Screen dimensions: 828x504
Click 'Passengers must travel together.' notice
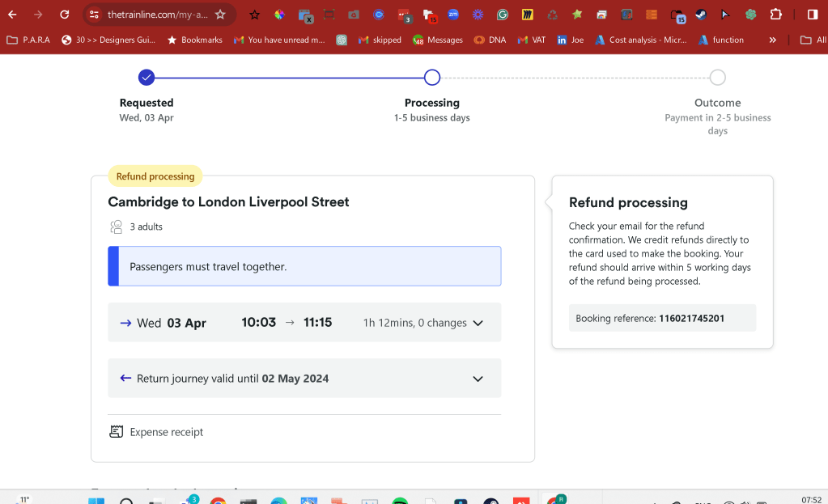click(304, 266)
